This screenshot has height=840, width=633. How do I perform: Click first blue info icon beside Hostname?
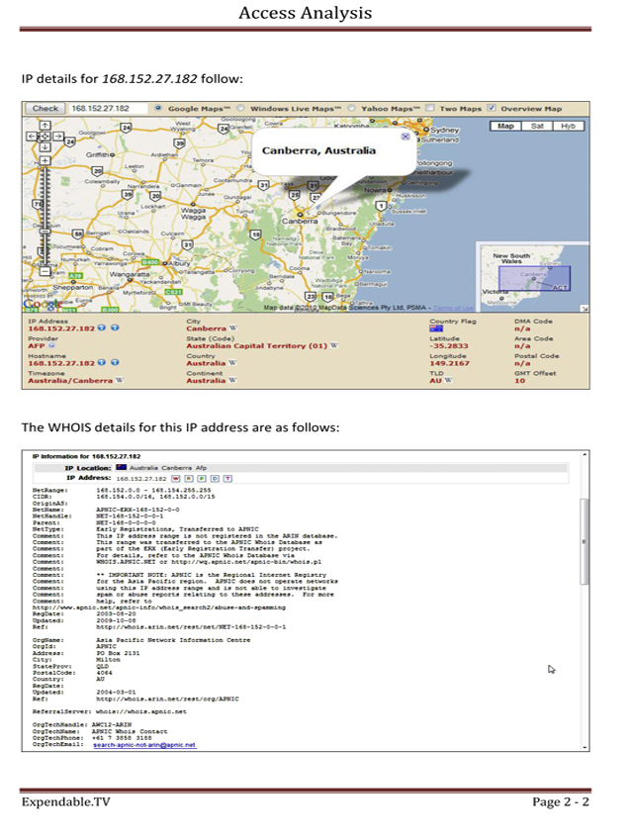(102, 363)
